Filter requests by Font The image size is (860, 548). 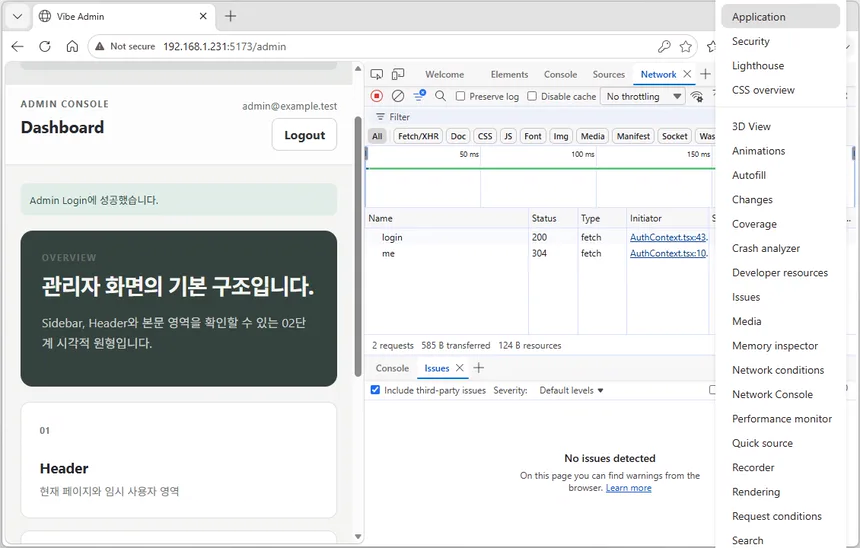click(533, 136)
